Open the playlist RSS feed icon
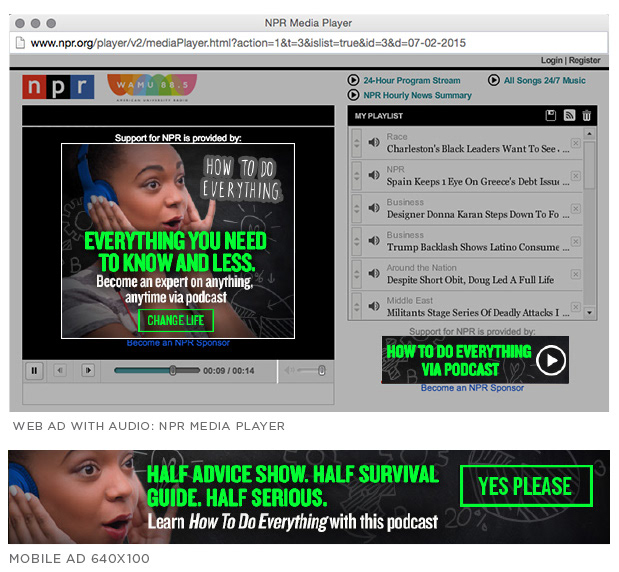Viewport: 619px width, 572px height. coord(569,115)
